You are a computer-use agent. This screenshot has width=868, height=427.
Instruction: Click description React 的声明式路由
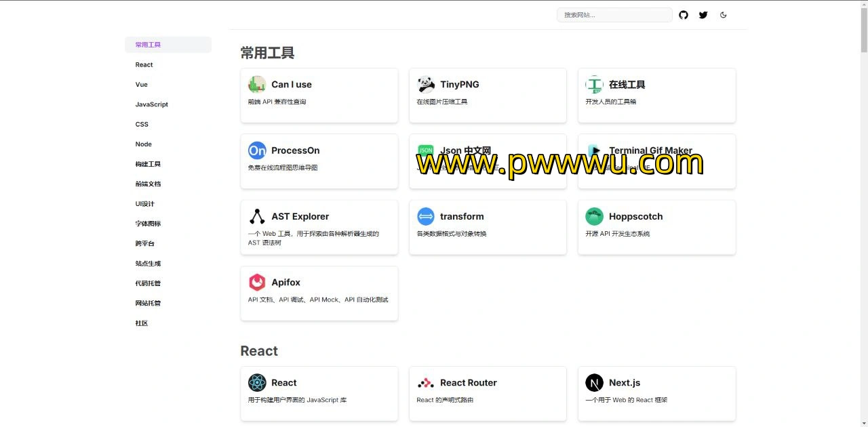tap(446, 400)
